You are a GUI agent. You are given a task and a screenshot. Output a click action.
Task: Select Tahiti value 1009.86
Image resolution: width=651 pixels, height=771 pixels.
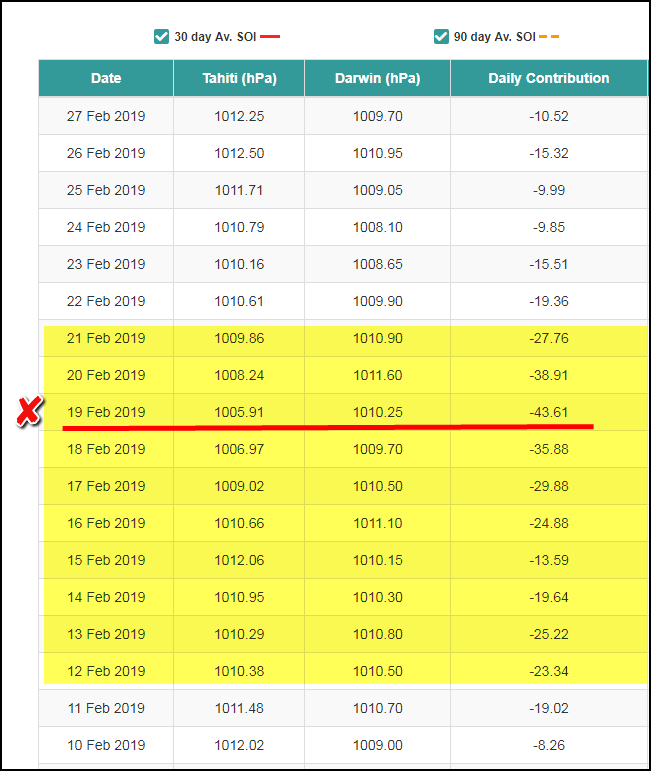tap(239, 338)
